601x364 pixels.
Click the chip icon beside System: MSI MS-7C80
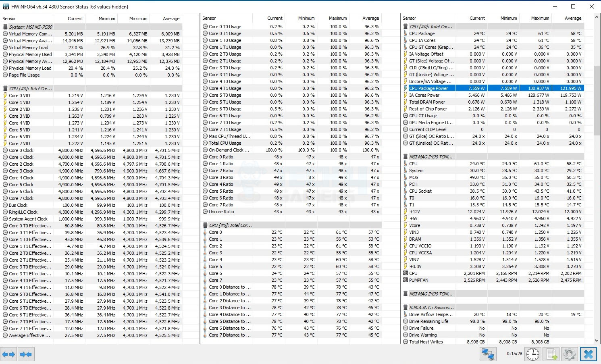tap(5, 27)
